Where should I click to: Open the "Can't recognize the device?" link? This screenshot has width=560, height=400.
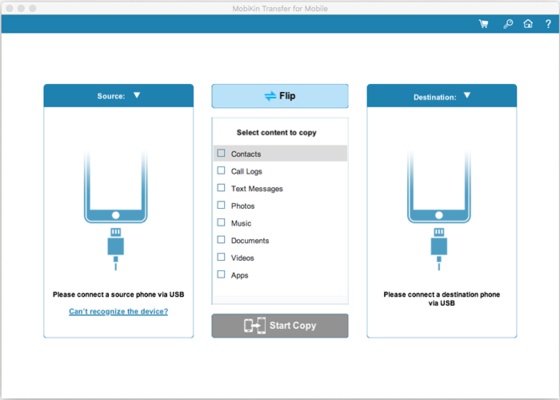pyautogui.click(x=118, y=311)
